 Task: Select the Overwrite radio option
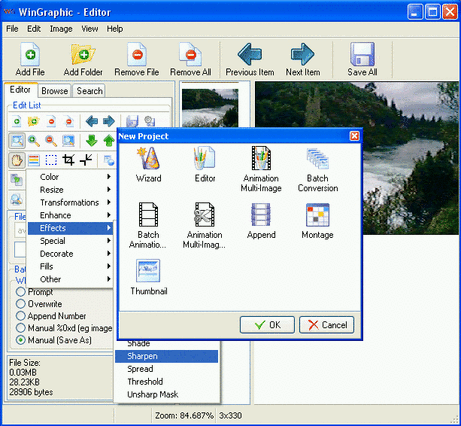[21, 304]
